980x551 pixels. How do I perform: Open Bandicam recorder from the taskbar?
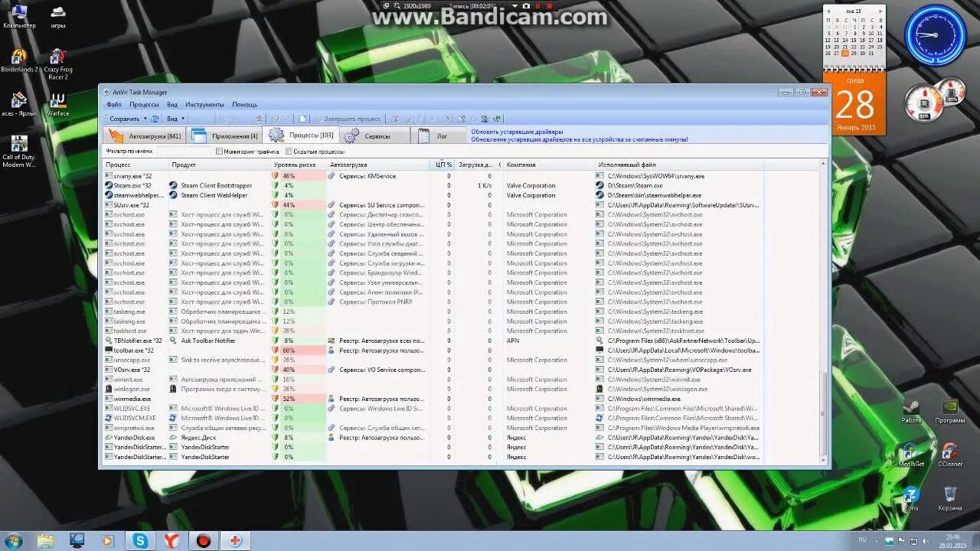[203, 540]
